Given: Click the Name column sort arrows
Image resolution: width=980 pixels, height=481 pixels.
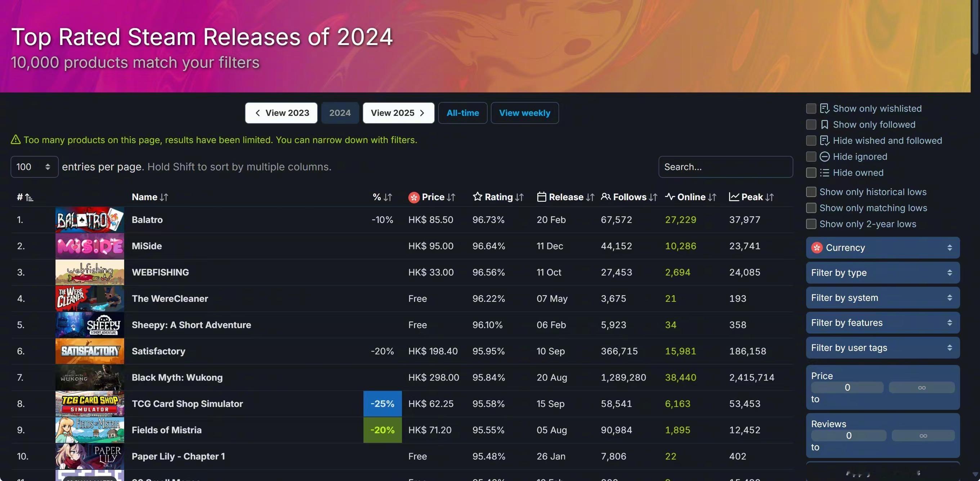Looking at the screenshot, I should point(164,197).
